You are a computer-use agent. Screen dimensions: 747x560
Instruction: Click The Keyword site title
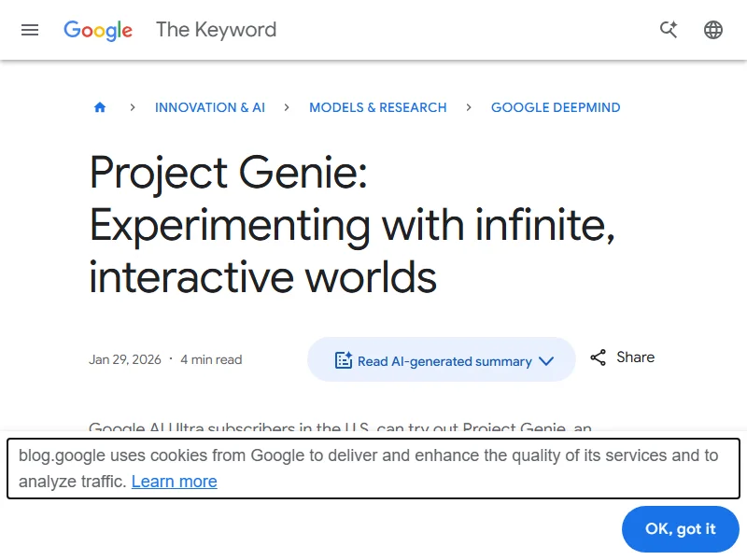[x=216, y=30]
